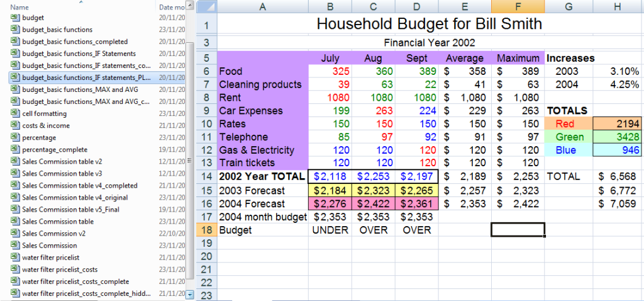Click the 3.10% increase cell
The width and height of the screenshot is (644, 301).
[x=618, y=72]
